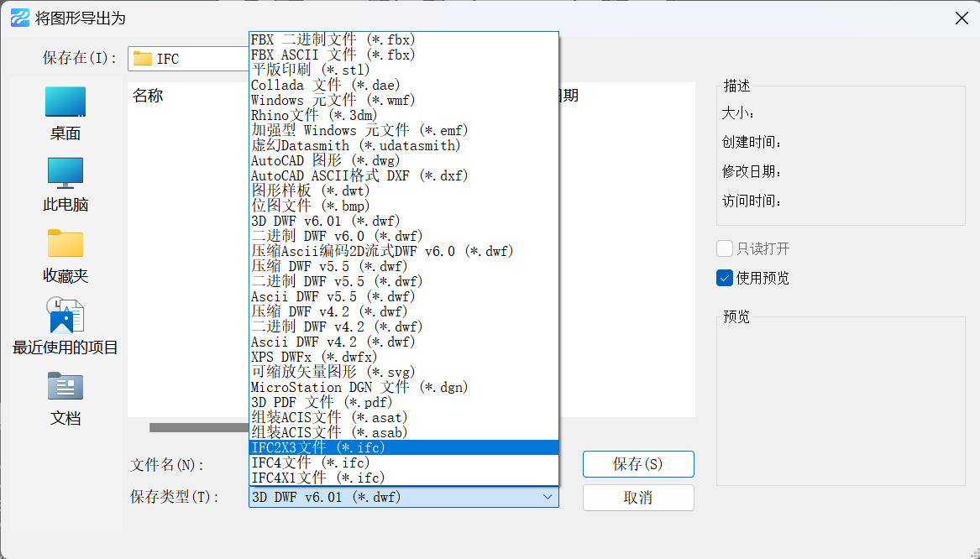This screenshot has width=980, height=559.
Task: Select 3D PDF 文件 (*.pdf)
Action: click(404, 402)
